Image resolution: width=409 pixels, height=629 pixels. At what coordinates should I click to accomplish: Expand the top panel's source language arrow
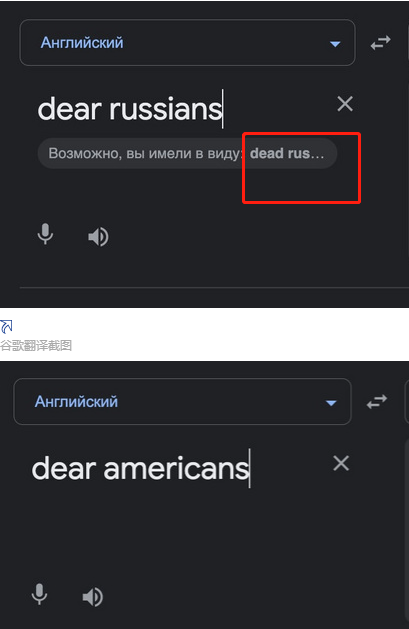(335, 44)
